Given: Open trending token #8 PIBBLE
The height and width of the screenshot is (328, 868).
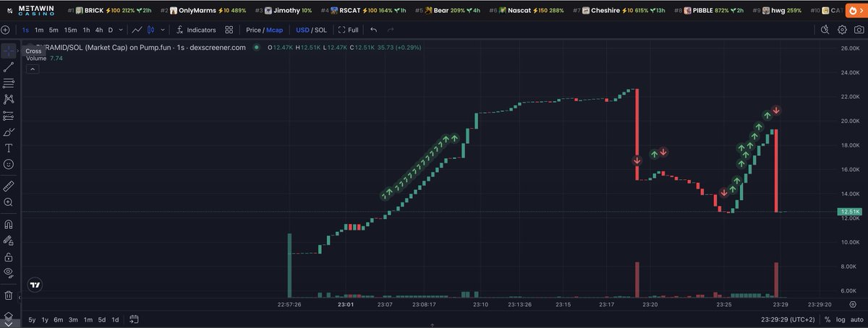Looking at the screenshot, I should [710, 11].
